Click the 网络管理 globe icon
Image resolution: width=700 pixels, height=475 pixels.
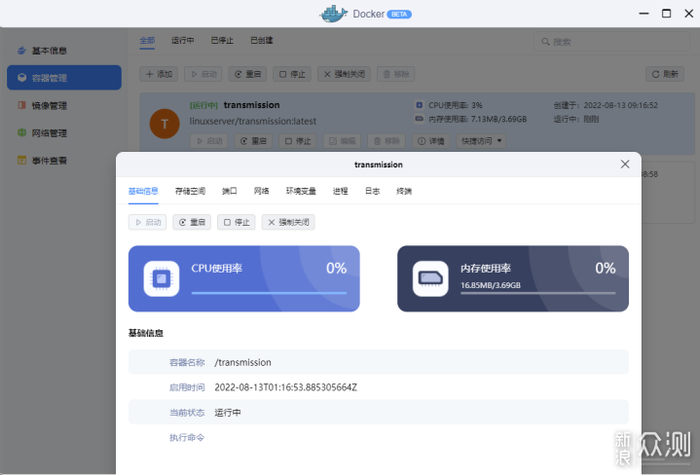click(x=21, y=133)
